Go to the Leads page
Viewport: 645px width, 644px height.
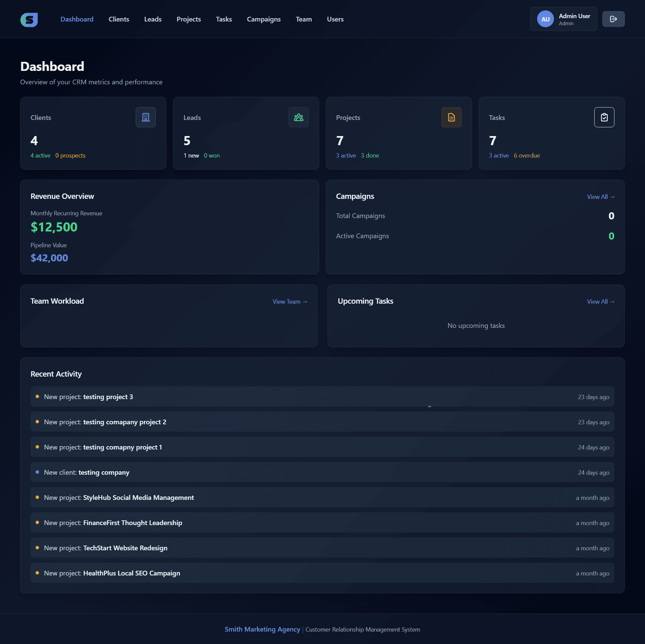[153, 19]
